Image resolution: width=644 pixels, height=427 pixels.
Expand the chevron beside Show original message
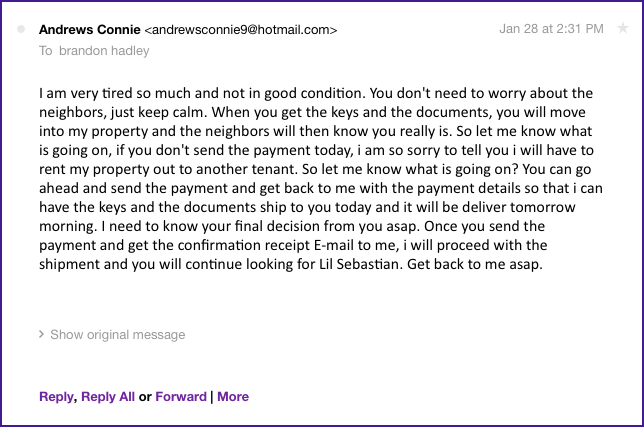tap(41, 335)
